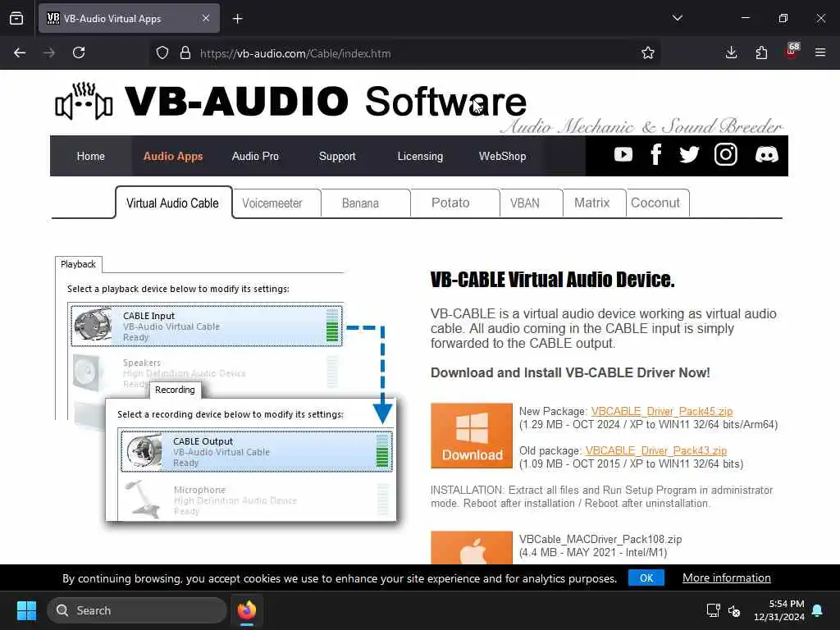
Task: Open the Windows Start menu
Action: (26, 610)
